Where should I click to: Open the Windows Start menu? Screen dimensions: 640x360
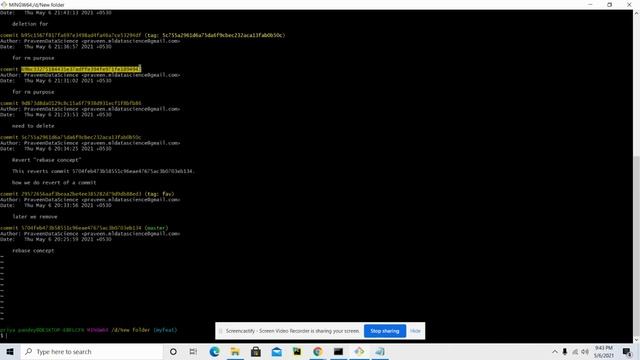[x=10, y=351]
